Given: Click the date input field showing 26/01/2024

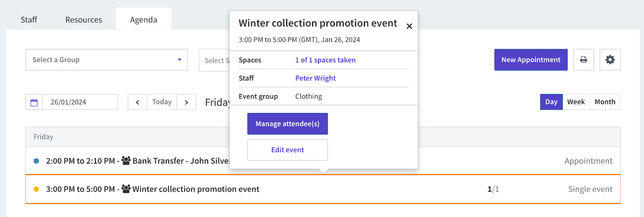Looking at the screenshot, I should pos(80,102).
